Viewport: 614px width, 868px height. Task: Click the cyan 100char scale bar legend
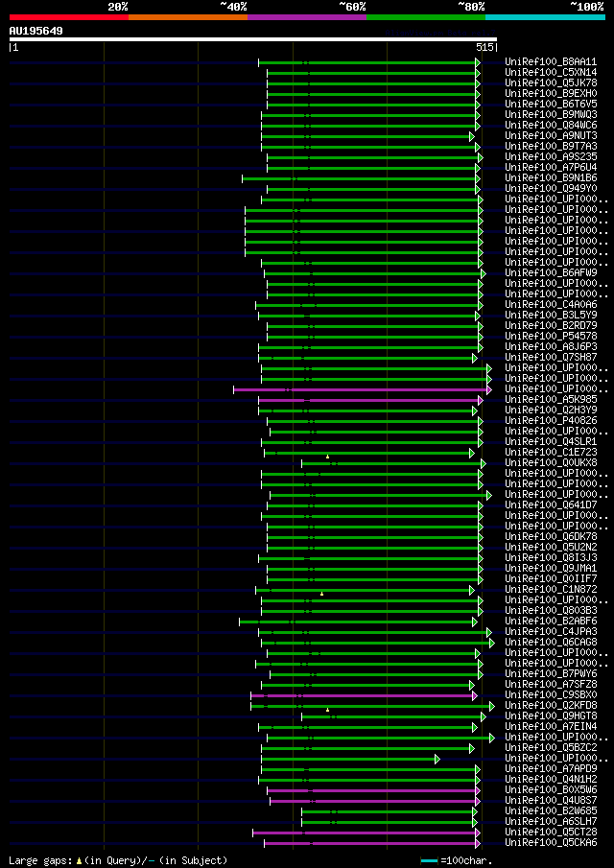click(x=429, y=860)
